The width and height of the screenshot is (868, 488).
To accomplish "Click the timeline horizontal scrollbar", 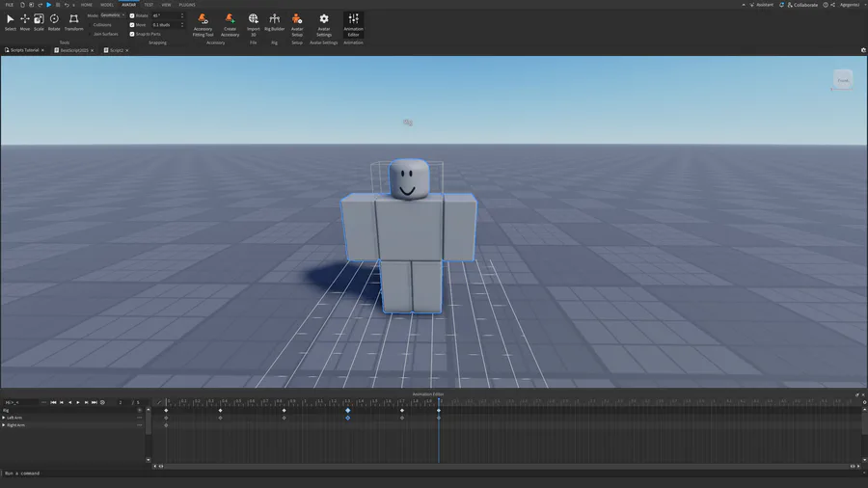I will pos(506,466).
